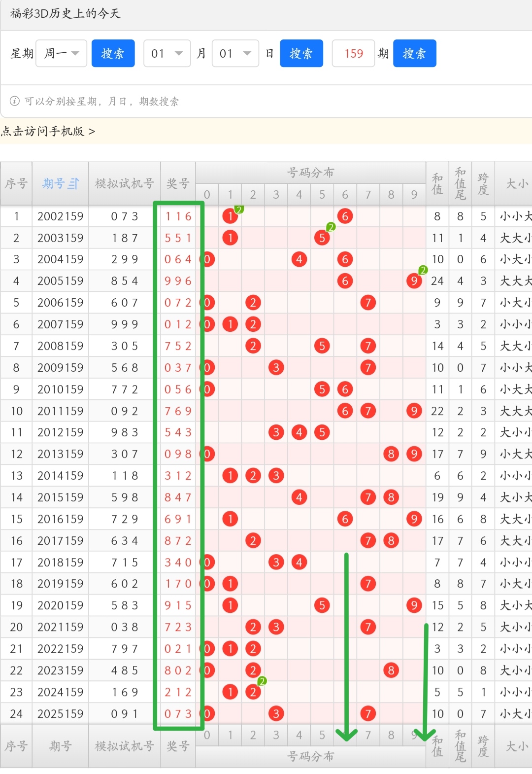532x774 pixels.
Task: Focus the issue number field containing 159
Action: tap(354, 53)
